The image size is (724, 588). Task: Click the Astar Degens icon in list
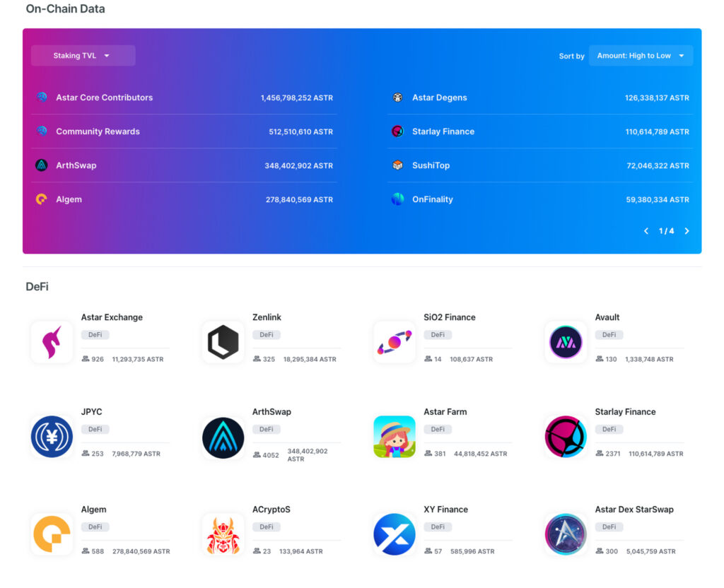point(397,98)
